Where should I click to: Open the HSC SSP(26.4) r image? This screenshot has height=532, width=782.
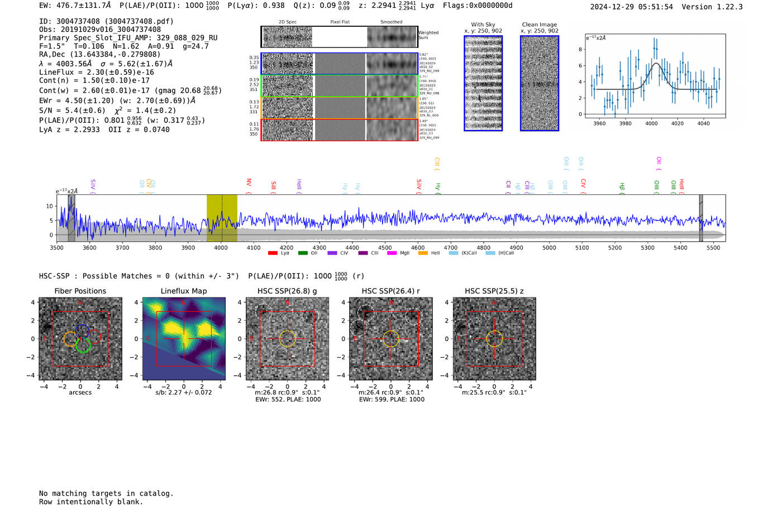pos(391,339)
